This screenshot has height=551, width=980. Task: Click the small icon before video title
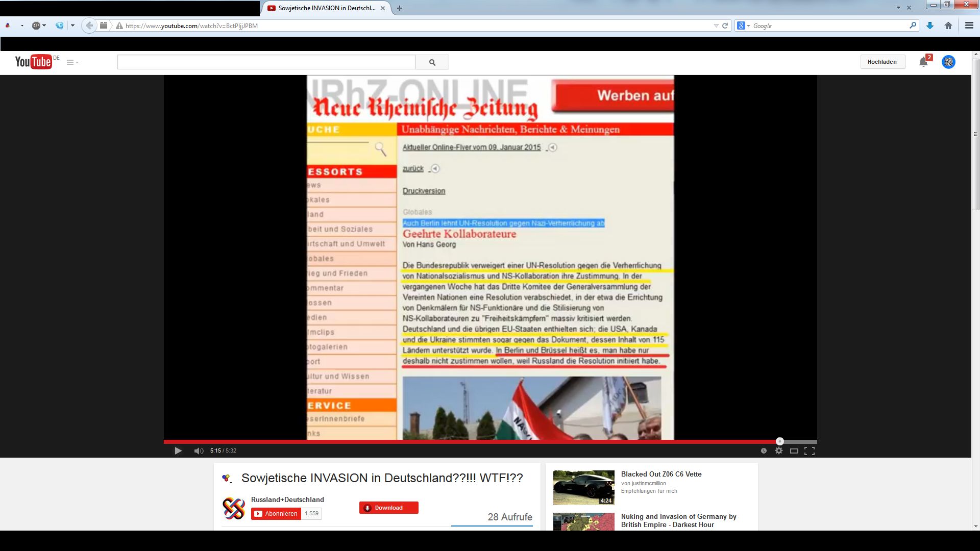click(227, 479)
